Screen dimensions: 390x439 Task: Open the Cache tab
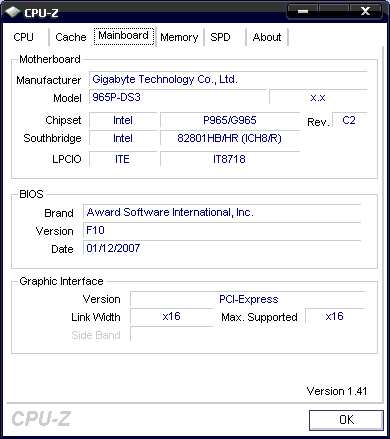[71, 37]
